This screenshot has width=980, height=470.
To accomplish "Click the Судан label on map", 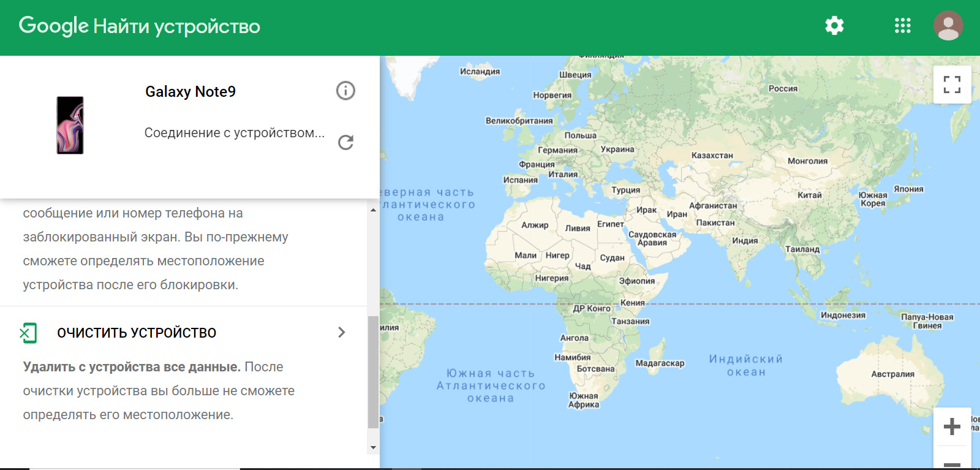I will click(612, 258).
